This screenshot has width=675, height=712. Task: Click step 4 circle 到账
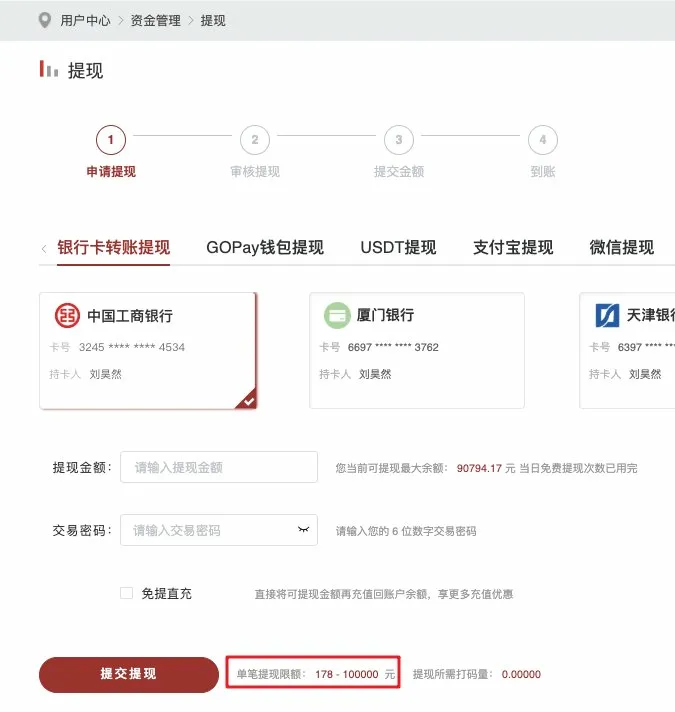(542, 139)
